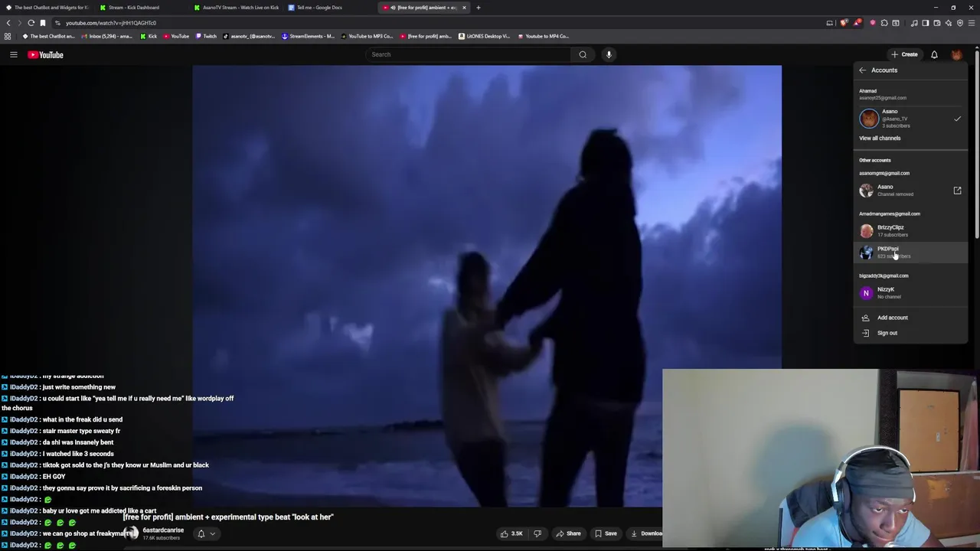Bookmark this page with the bookmark icon
980x551 pixels.
[43, 23]
